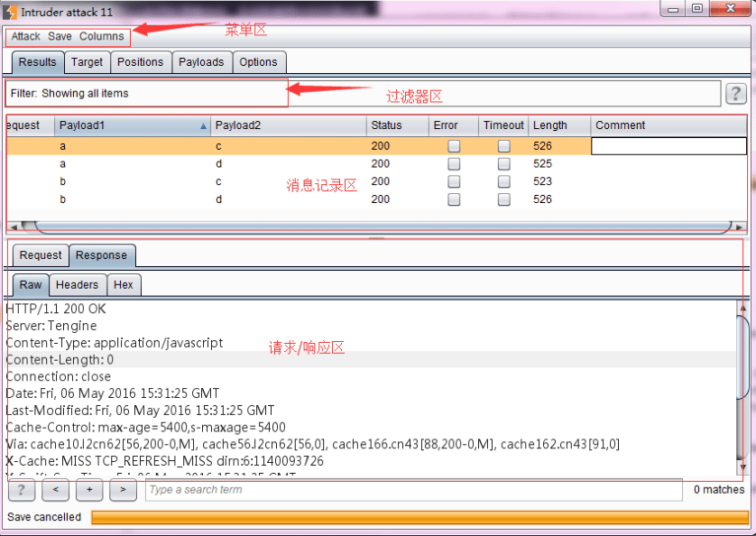Toggle Error checkbox in row a/d
Viewport: 756px width, 536px height.
point(454,164)
